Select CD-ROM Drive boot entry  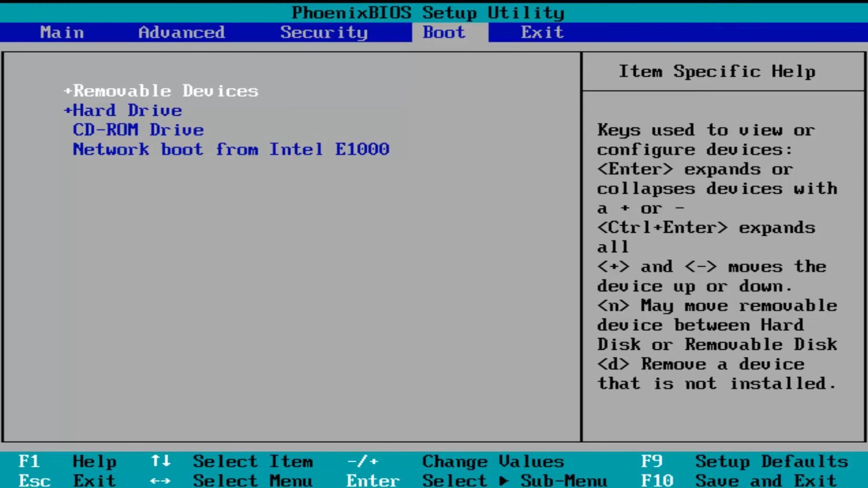138,130
